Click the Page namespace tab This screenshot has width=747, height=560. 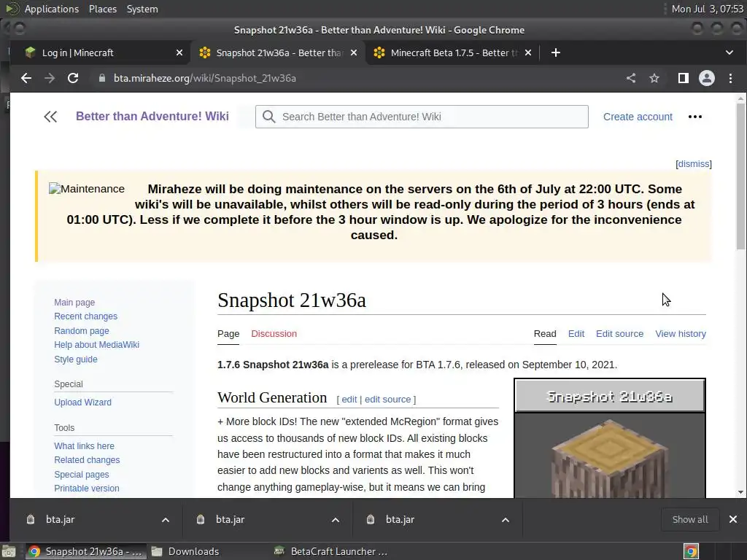point(228,334)
